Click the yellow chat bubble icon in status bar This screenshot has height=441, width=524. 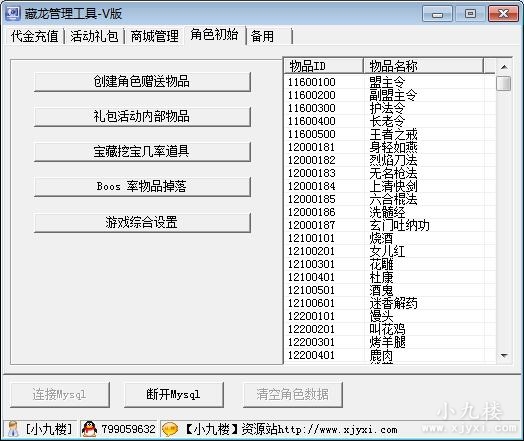pyautogui.click(x=170, y=429)
